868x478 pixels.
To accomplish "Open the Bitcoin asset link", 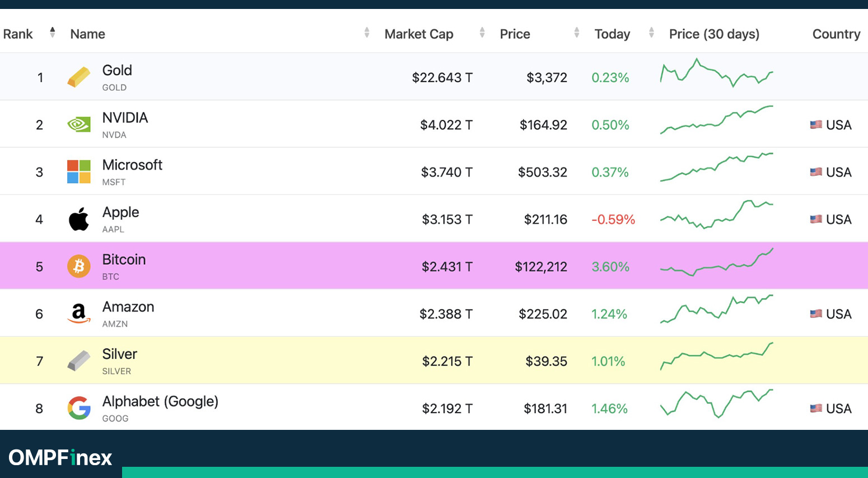I will (124, 260).
